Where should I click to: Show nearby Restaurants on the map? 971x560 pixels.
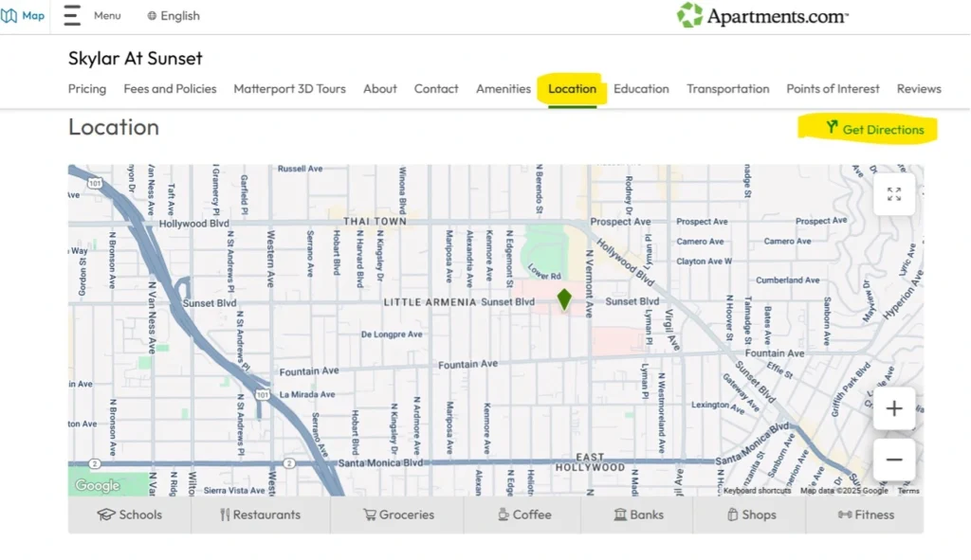tap(260, 515)
